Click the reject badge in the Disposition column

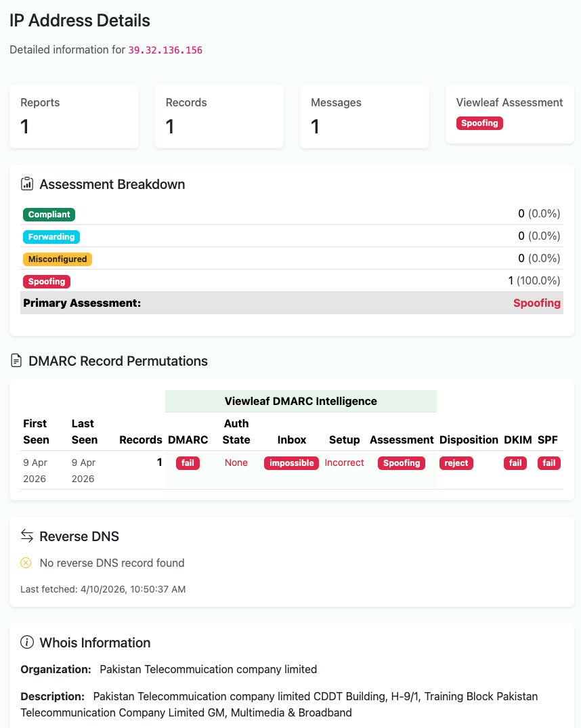point(456,463)
